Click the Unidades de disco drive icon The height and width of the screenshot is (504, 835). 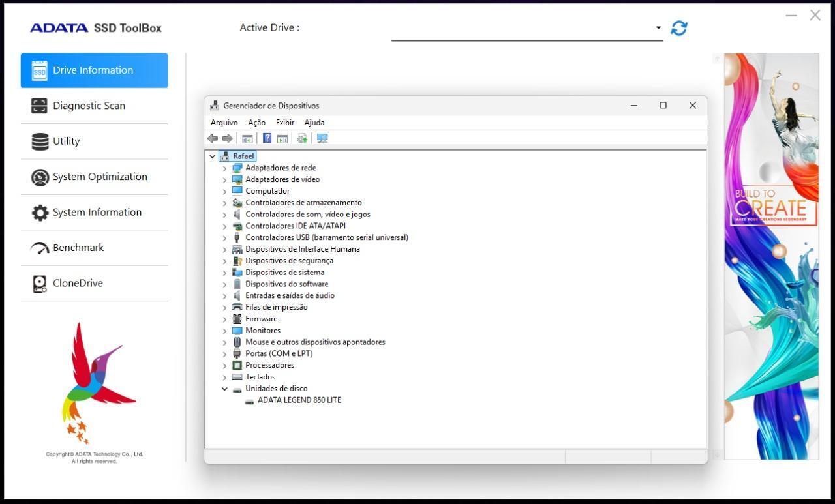[237, 389]
